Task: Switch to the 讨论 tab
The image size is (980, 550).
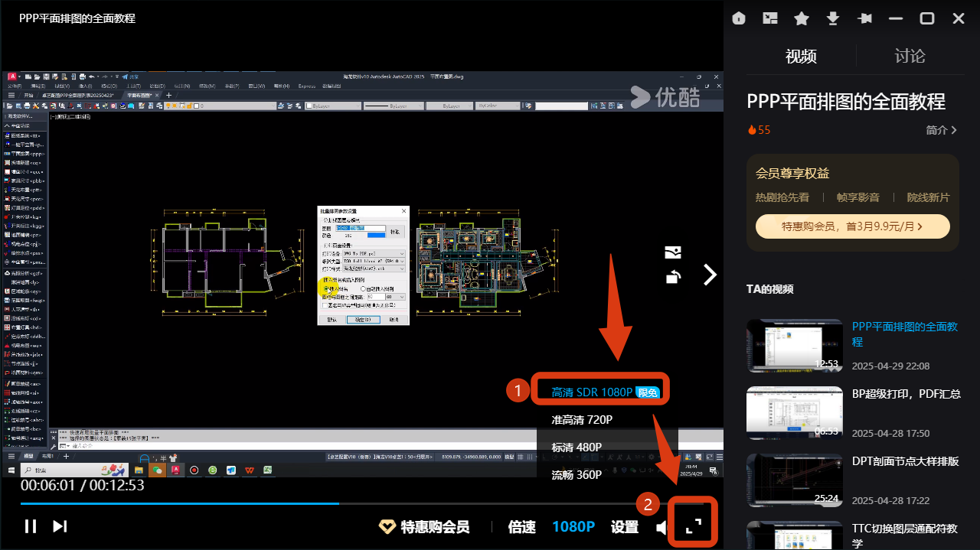Action: click(910, 56)
